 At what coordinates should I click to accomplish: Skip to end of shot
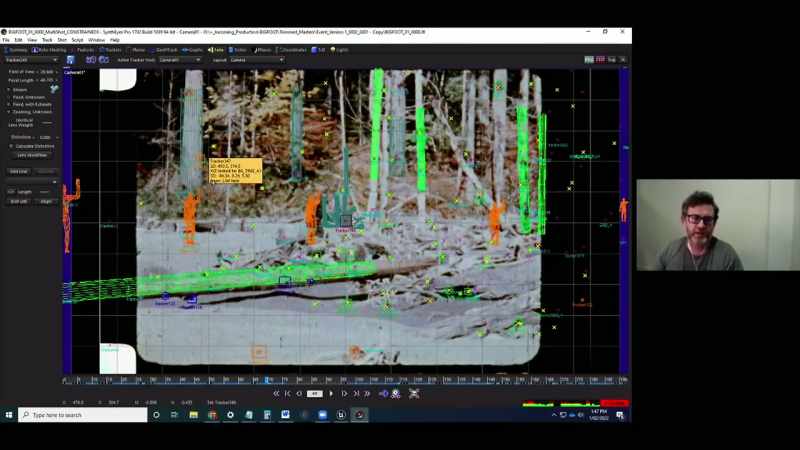click(367, 393)
